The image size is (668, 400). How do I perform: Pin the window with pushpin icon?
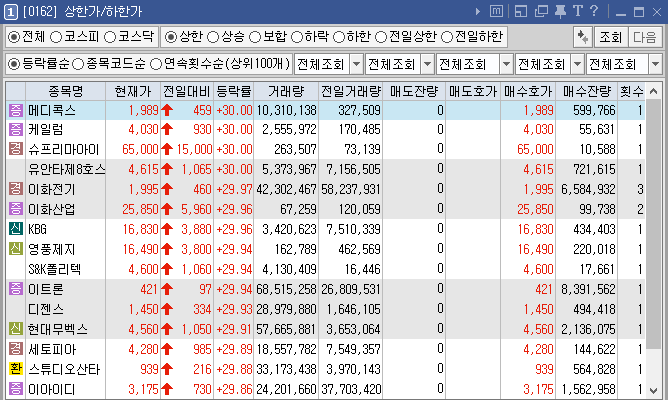coord(560,11)
